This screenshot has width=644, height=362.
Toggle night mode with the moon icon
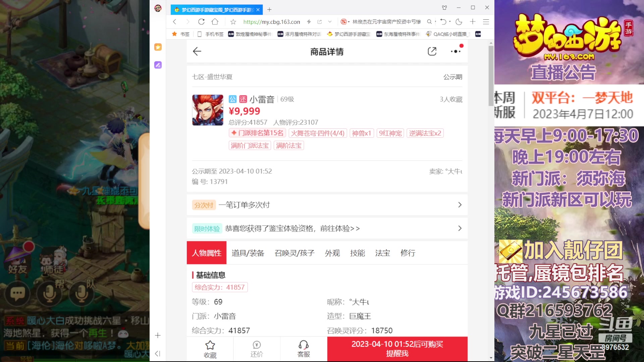(x=459, y=22)
